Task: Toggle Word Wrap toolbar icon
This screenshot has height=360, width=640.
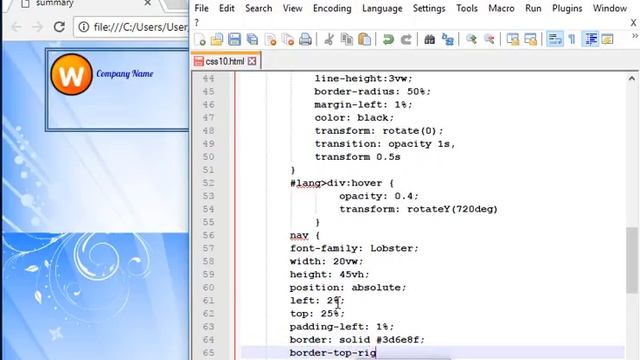Action: point(555,39)
